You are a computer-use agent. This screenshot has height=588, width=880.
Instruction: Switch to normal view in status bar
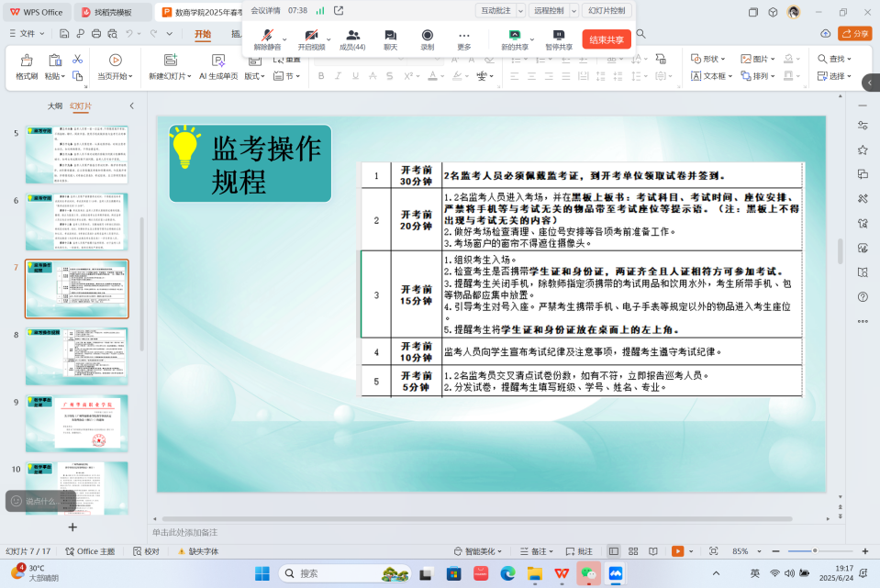(614, 551)
